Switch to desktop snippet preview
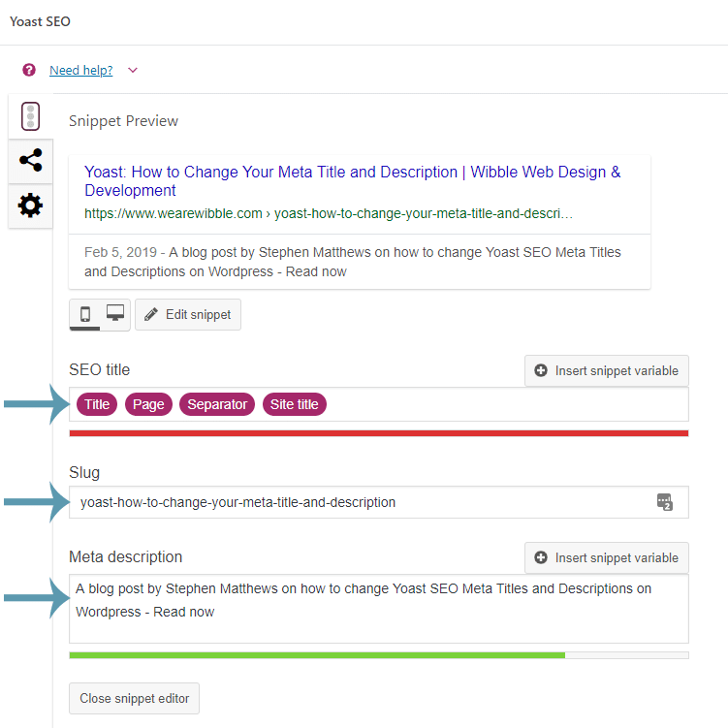The image size is (728, 728). pyautogui.click(x=115, y=314)
